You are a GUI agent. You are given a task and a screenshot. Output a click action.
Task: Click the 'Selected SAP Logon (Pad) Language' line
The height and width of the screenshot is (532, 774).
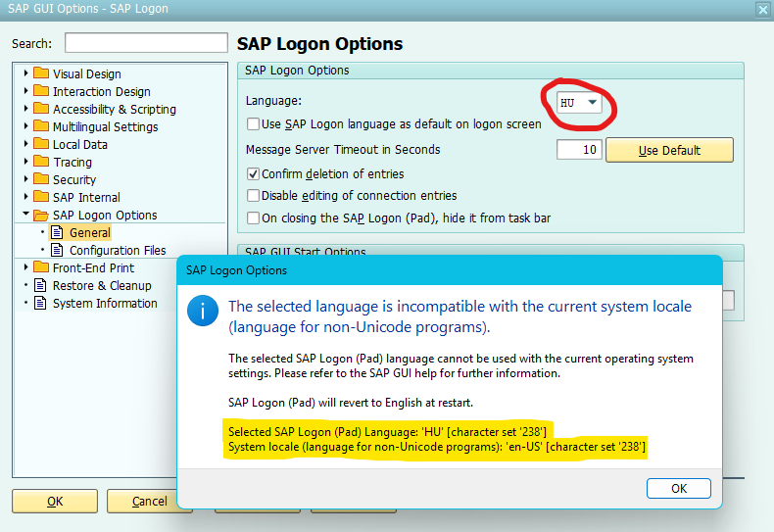pos(388,432)
